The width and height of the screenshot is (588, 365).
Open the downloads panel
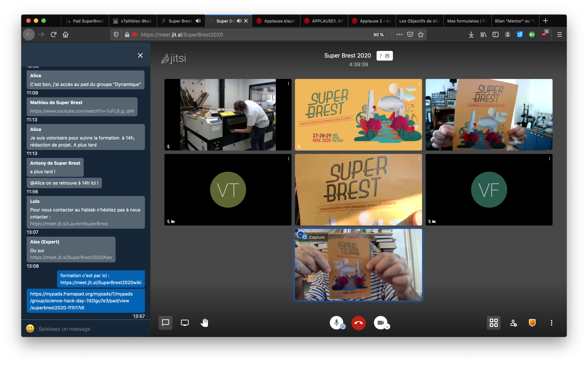(471, 34)
